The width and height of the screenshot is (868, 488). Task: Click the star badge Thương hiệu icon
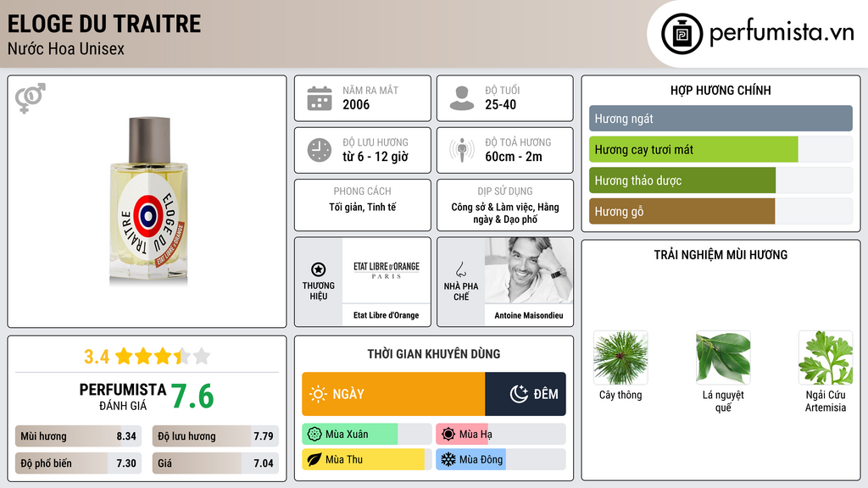click(x=319, y=269)
